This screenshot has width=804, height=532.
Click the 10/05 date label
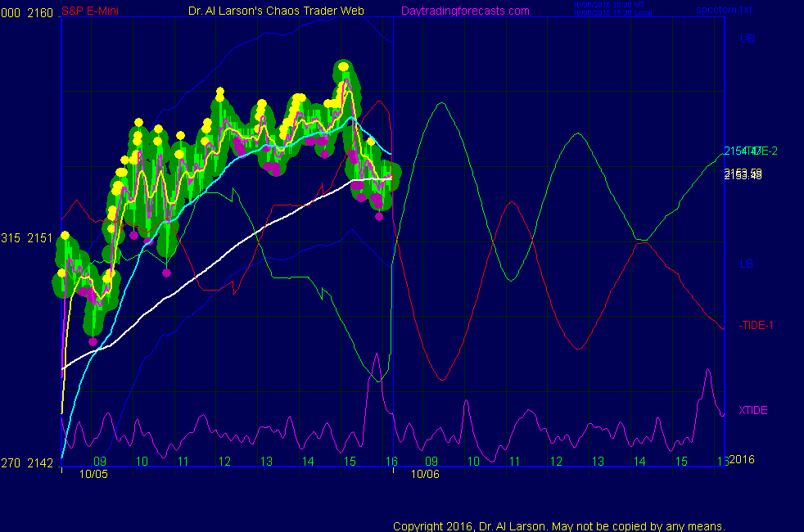coord(93,474)
